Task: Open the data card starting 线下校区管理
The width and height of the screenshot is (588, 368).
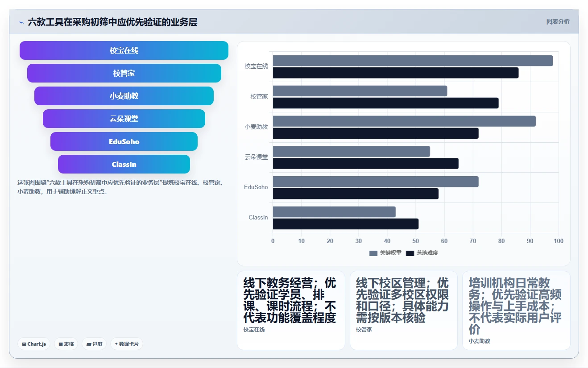Action: [x=404, y=310]
